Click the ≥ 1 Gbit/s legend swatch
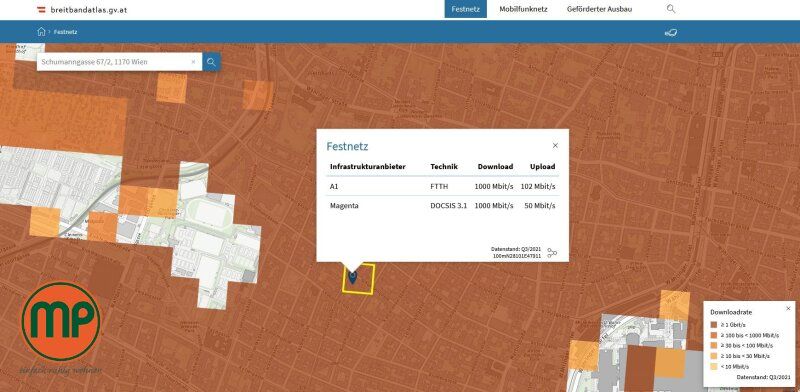The image size is (800, 392). tap(715, 325)
